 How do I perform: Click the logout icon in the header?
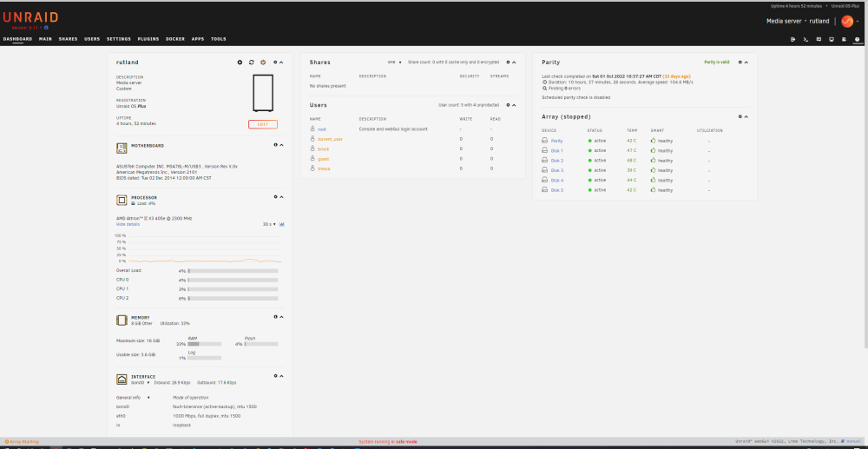[x=792, y=39]
